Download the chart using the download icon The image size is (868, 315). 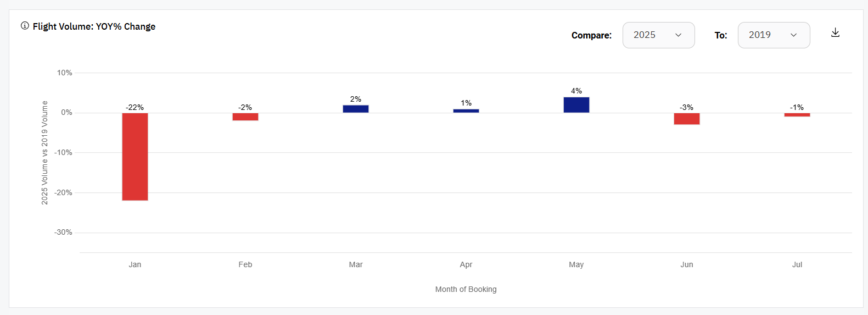(x=835, y=33)
